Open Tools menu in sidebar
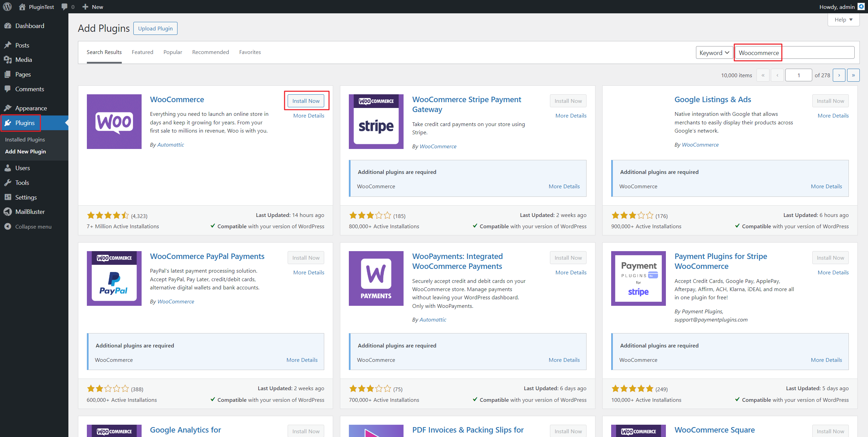This screenshot has width=868, height=437. pos(22,183)
